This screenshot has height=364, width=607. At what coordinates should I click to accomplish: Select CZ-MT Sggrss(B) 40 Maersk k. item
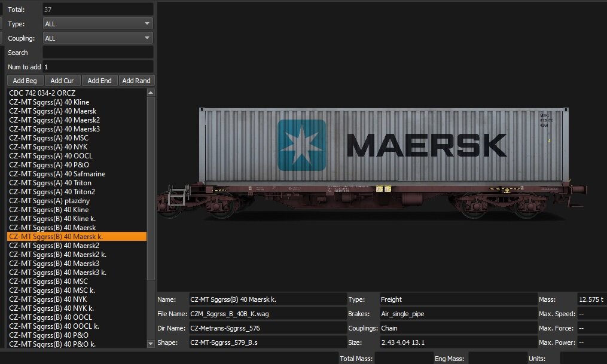click(56, 237)
